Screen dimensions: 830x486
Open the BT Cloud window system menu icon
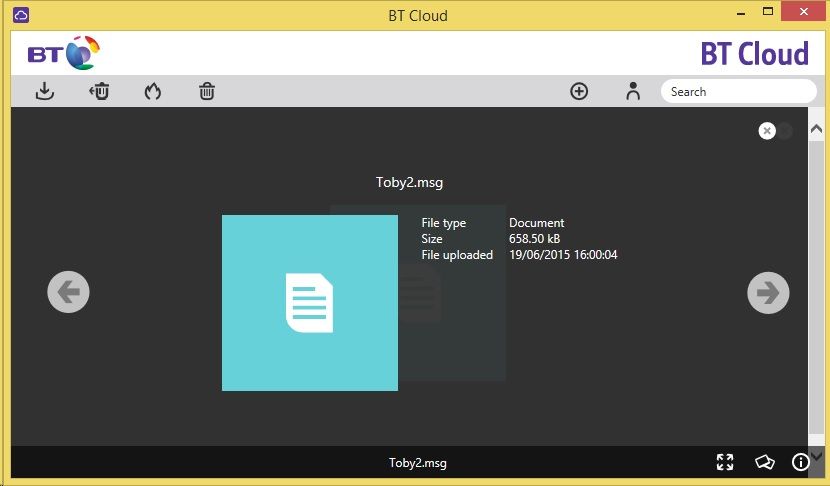coord(21,15)
